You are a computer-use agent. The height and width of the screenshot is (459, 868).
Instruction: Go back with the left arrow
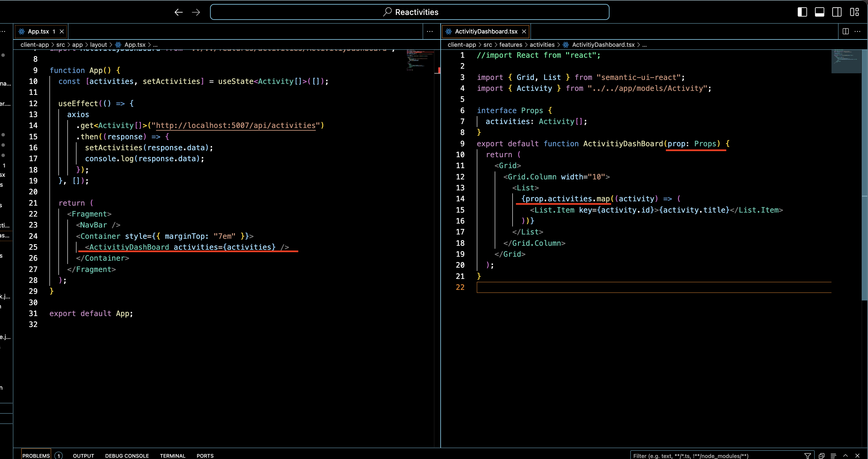pos(179,12)
